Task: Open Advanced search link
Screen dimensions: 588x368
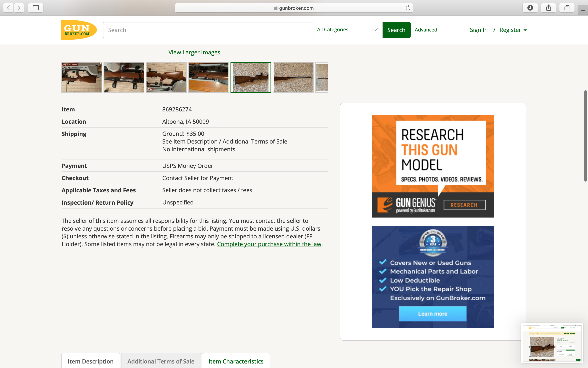Action: [426, 30]
